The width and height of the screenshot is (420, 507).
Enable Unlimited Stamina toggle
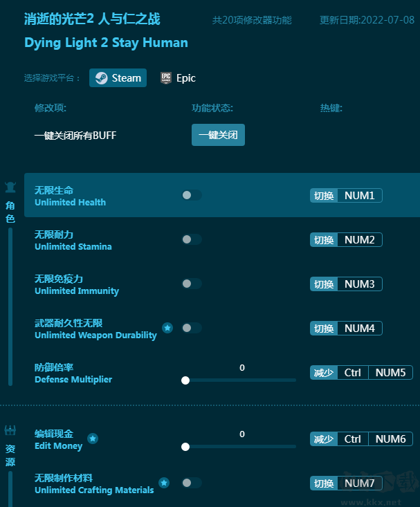192,239
